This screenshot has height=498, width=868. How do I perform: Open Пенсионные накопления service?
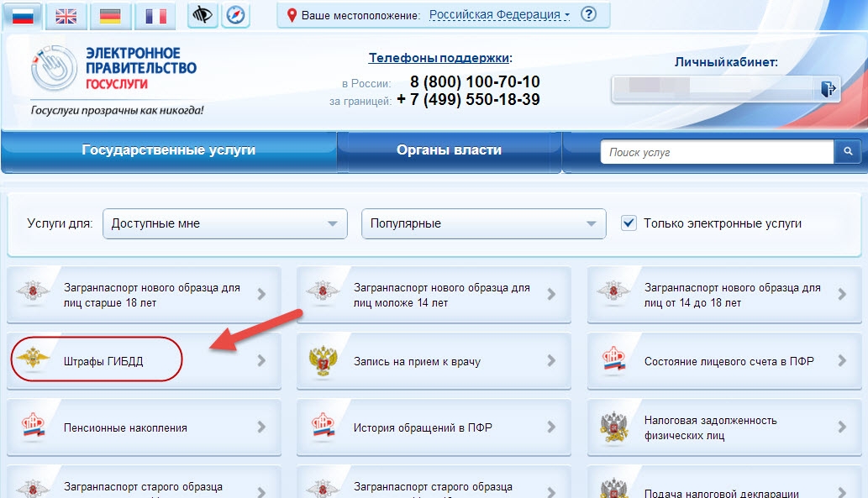(x=144, y=427)
